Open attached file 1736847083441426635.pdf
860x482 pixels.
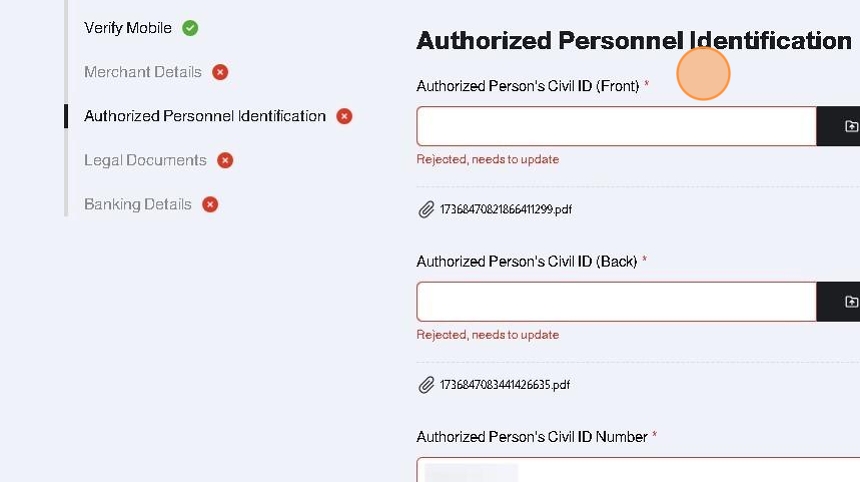pyautogui.click(x=505, y=385)
